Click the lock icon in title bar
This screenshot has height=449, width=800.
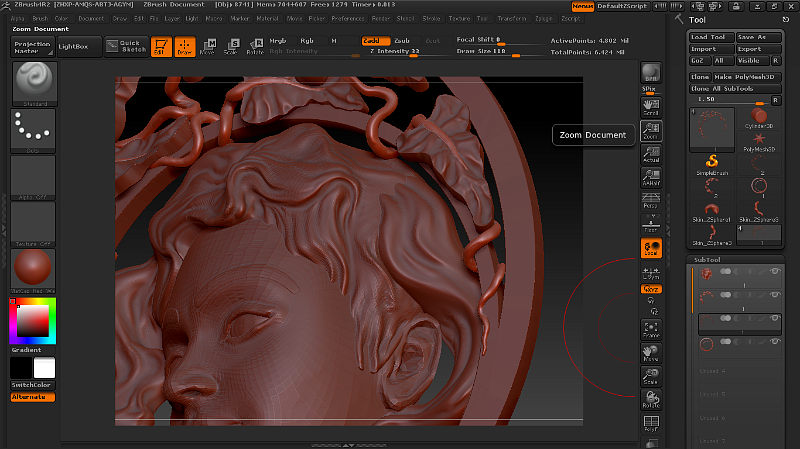click(x=736, y=6)
